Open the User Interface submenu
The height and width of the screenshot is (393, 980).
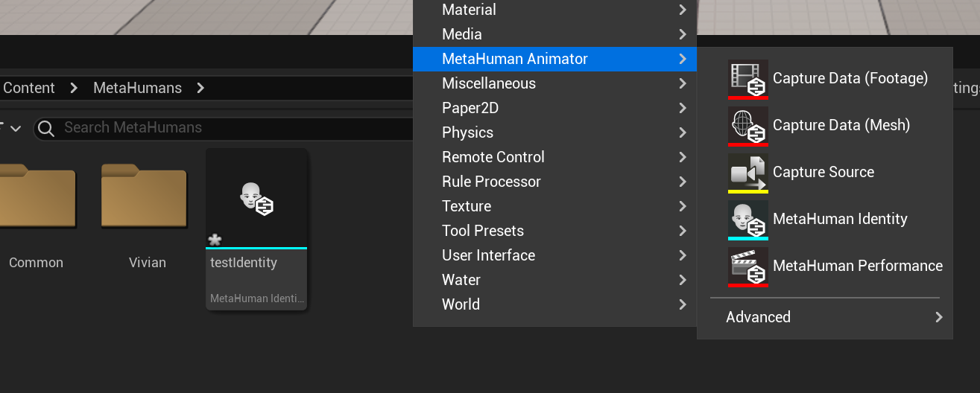click(554, 255)
